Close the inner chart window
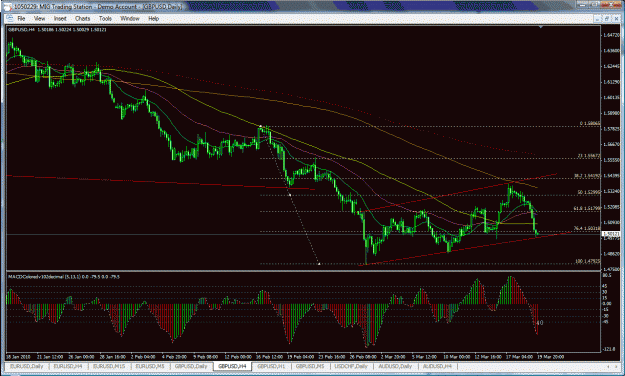Viewport: 625px width, 376px height. point(615,18)
